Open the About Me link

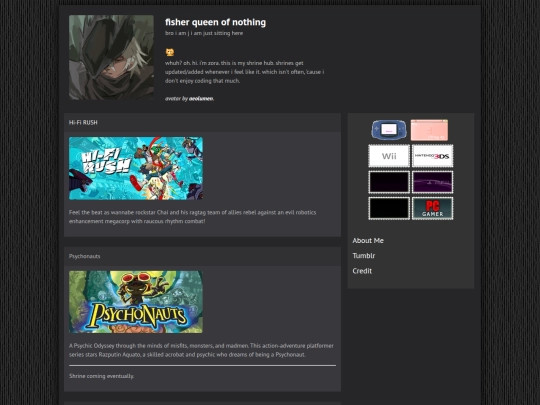368,241
